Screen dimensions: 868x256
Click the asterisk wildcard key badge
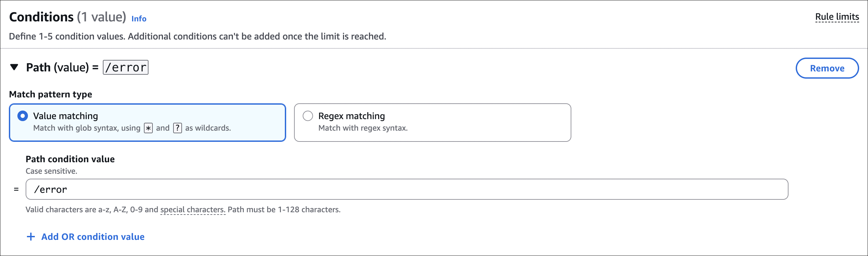pos(148,128)
